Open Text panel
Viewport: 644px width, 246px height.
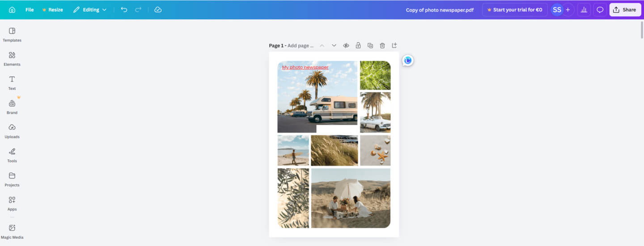[12, 83]
